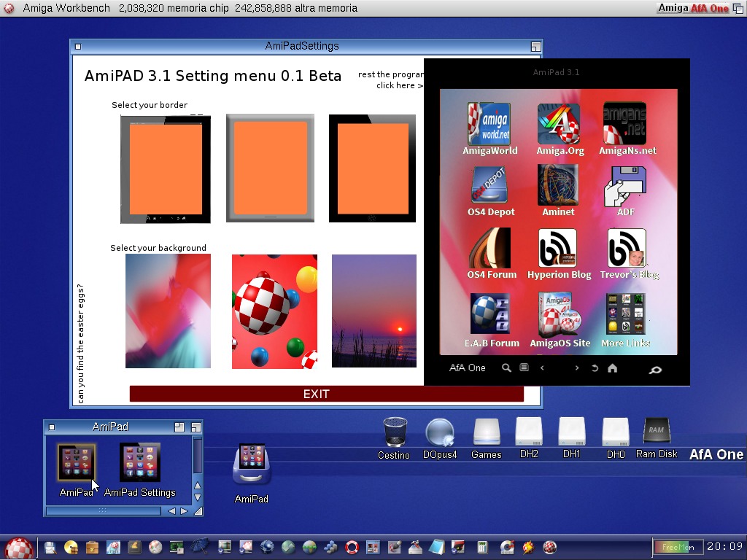Click the magnifier search icon in AmiPad

pos(506,368)
